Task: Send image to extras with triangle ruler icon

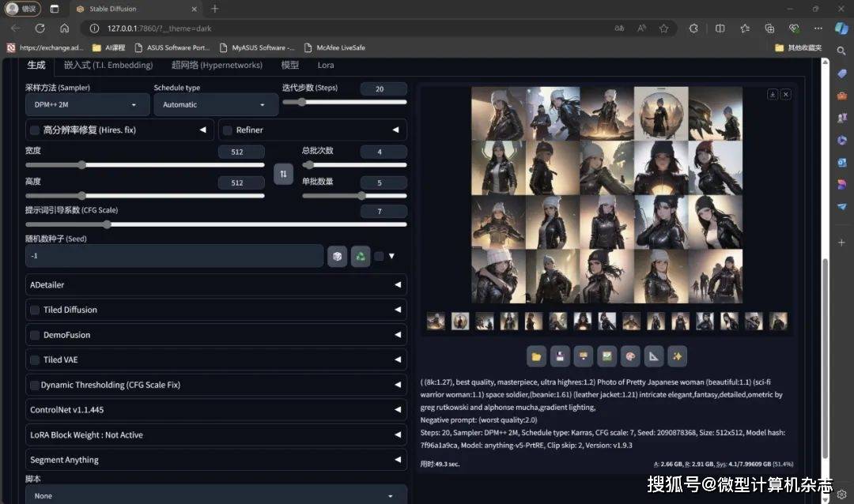Action: tap(654, 356)
